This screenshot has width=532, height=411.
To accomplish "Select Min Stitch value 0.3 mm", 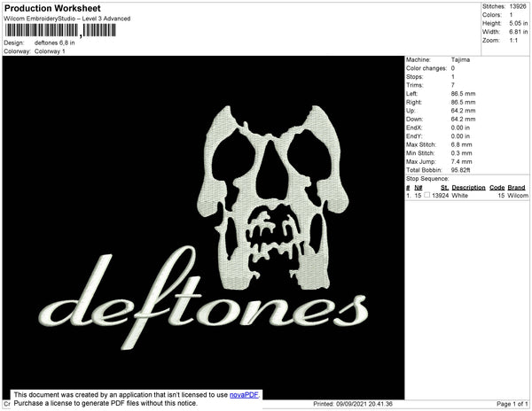I will coord(461,153).
